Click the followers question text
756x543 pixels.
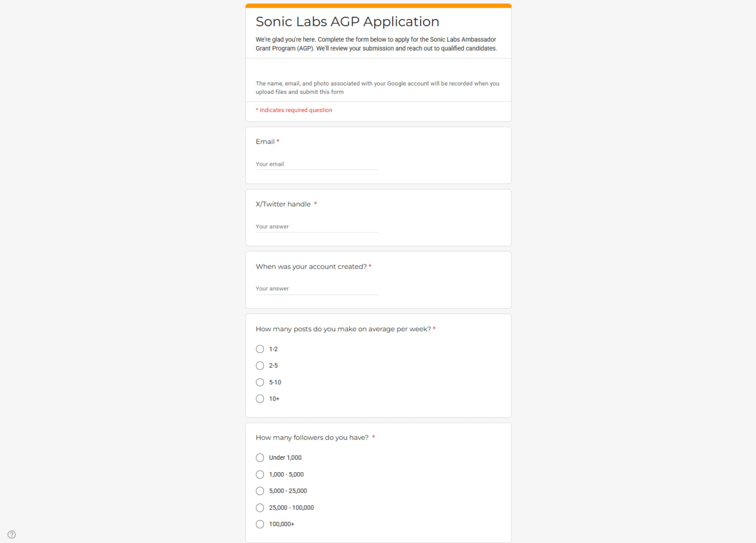coord(312,438)
